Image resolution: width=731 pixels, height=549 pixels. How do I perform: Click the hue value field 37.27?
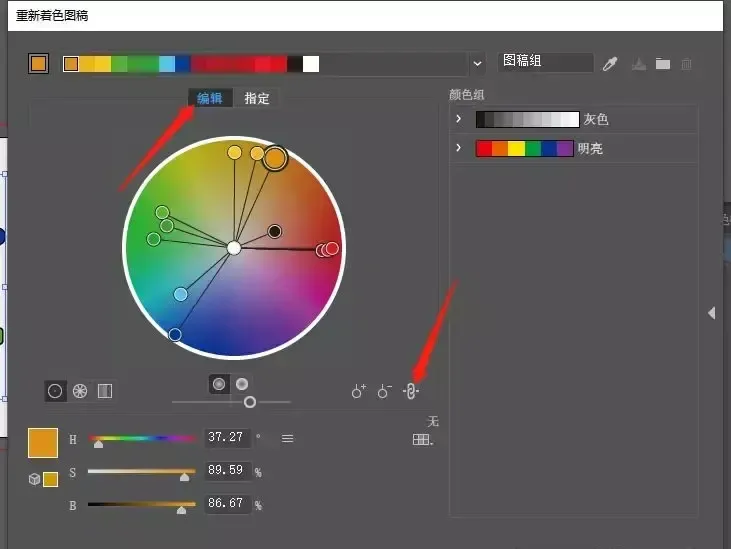227,438
